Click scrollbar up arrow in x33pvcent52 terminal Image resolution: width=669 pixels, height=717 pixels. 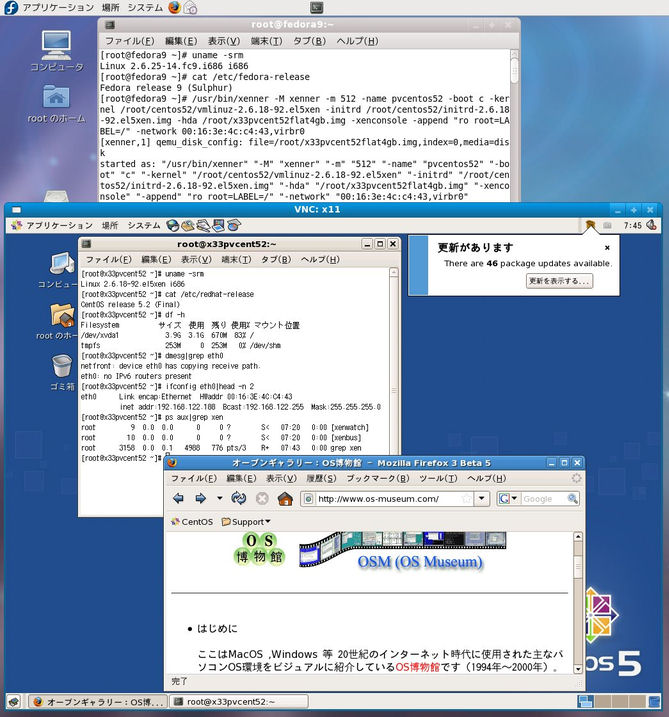(394, 272)
